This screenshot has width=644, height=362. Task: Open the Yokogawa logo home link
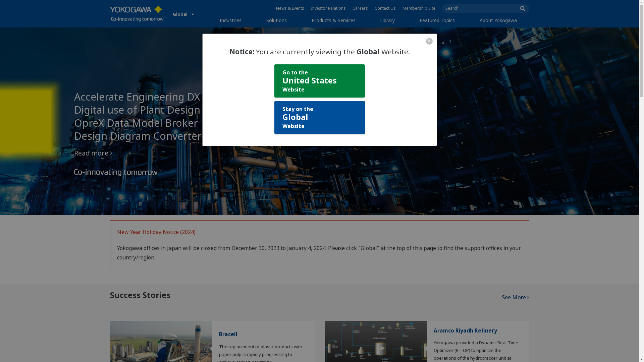(x=138, y=14)
